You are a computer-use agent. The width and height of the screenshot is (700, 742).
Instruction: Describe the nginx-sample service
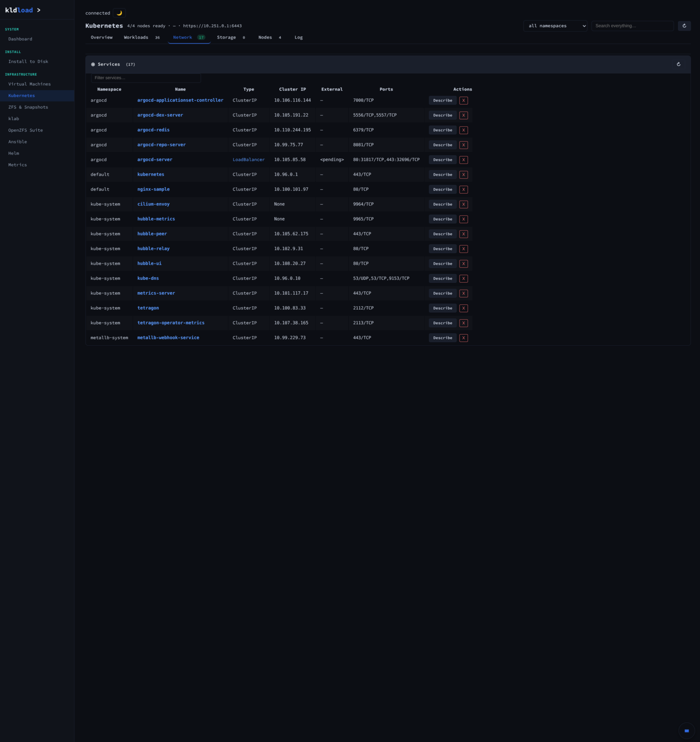442,190
